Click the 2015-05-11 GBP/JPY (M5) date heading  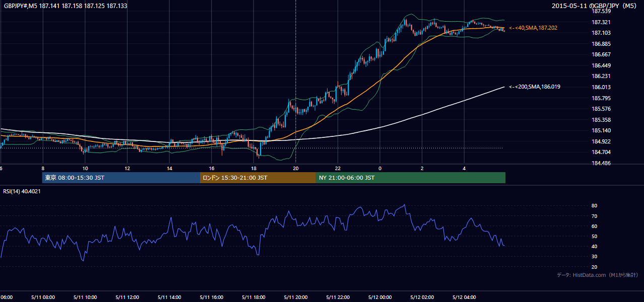(x=595, y=6)
